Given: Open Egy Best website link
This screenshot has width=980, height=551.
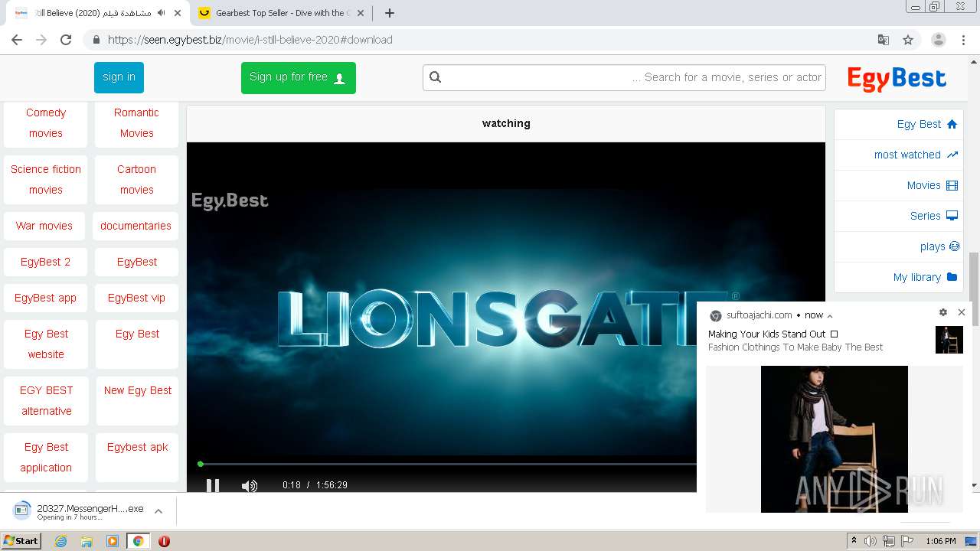Looking at the screenshot, I should click(46, 344).
